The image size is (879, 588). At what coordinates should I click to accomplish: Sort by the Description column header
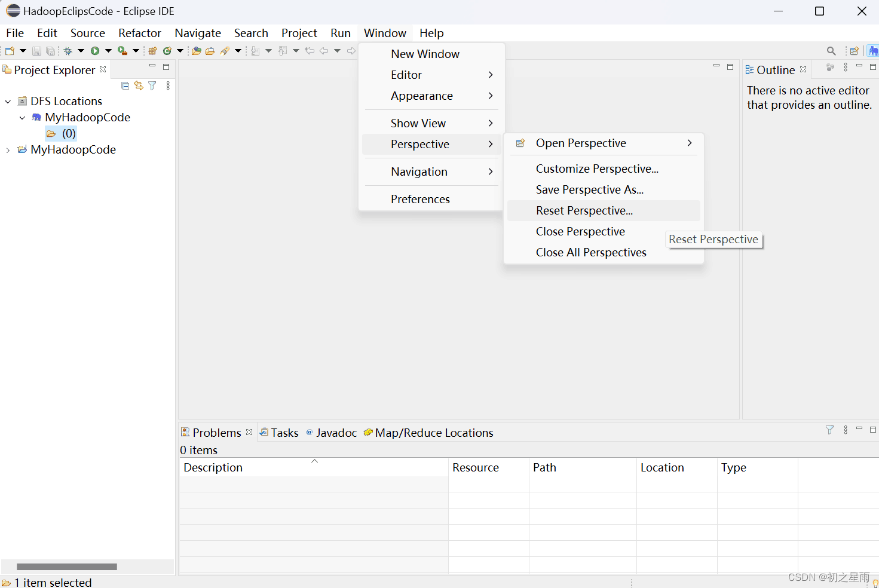click(314, 467)
